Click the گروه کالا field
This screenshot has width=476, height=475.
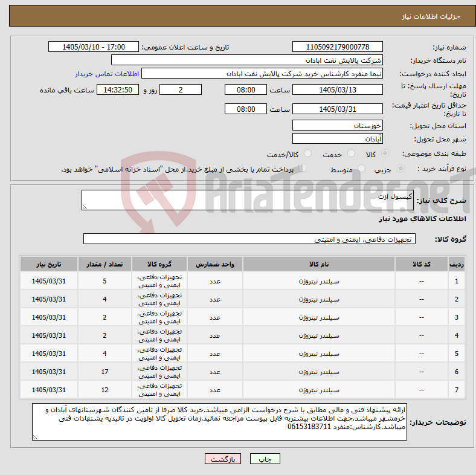[x=249, y=239]
